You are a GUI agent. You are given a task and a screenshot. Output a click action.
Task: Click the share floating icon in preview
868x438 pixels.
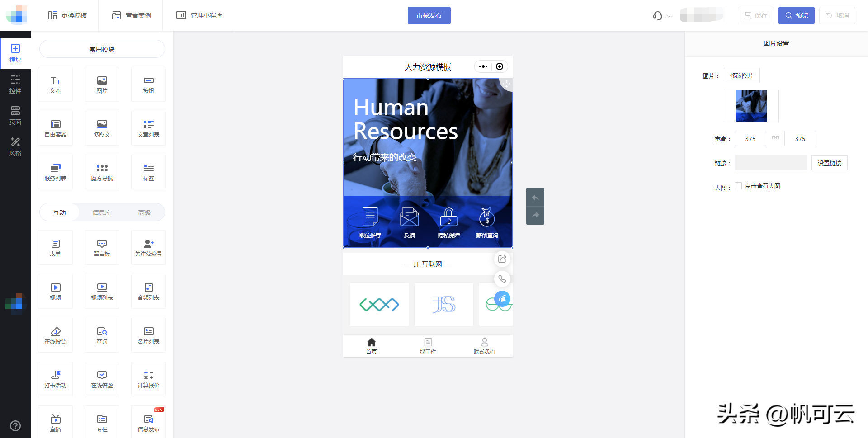[x=502, y=259]
